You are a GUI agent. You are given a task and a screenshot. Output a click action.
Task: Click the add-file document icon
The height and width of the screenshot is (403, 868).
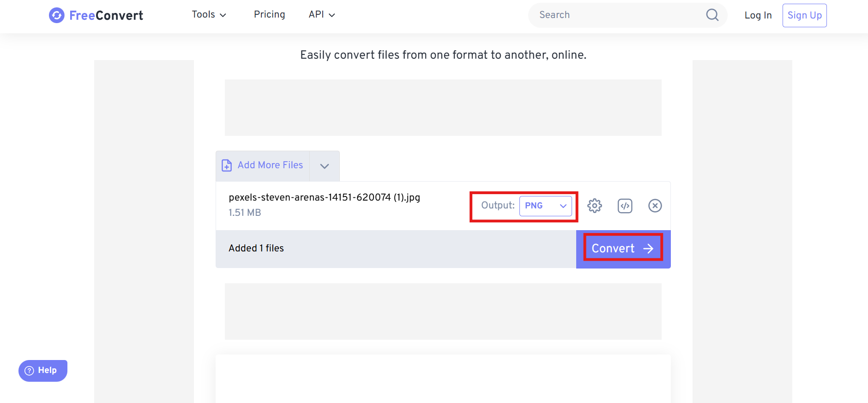pos(227,165)
